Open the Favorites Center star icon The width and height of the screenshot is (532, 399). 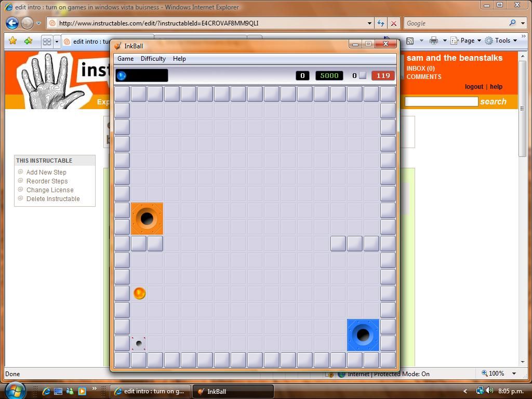(13, 41)
